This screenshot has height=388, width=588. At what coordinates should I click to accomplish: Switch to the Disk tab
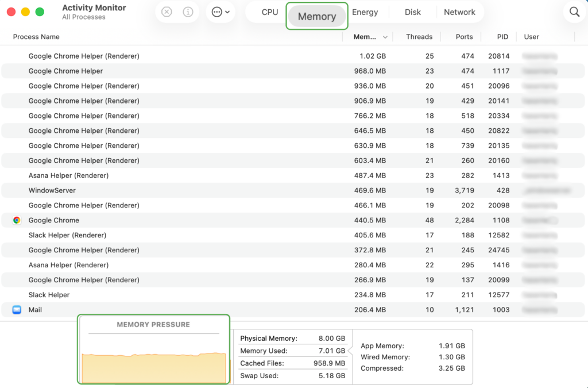412,12
